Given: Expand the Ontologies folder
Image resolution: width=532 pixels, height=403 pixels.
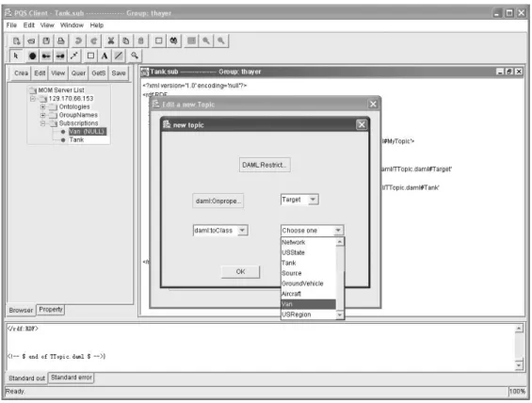Looking at the screenshot, I should [43, 106].
